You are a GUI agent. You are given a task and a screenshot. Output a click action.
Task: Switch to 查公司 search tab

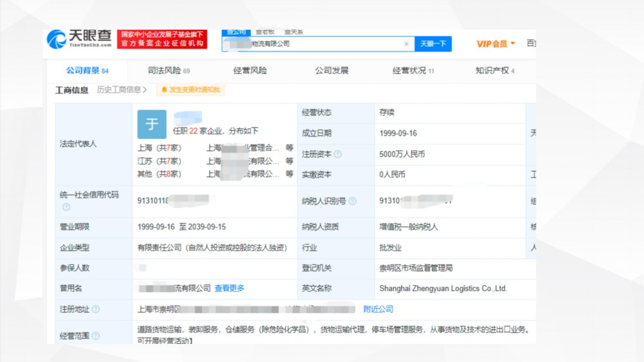pos(236,32)
